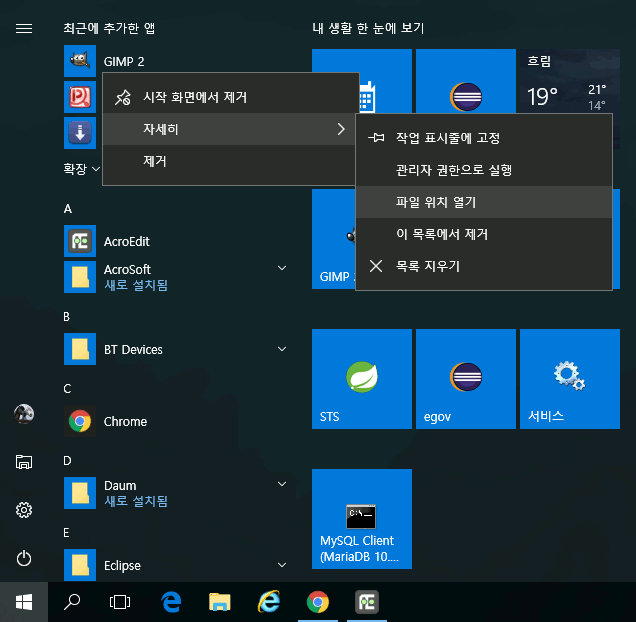
Task: Click the power button icon
Action: click(24, 558)
